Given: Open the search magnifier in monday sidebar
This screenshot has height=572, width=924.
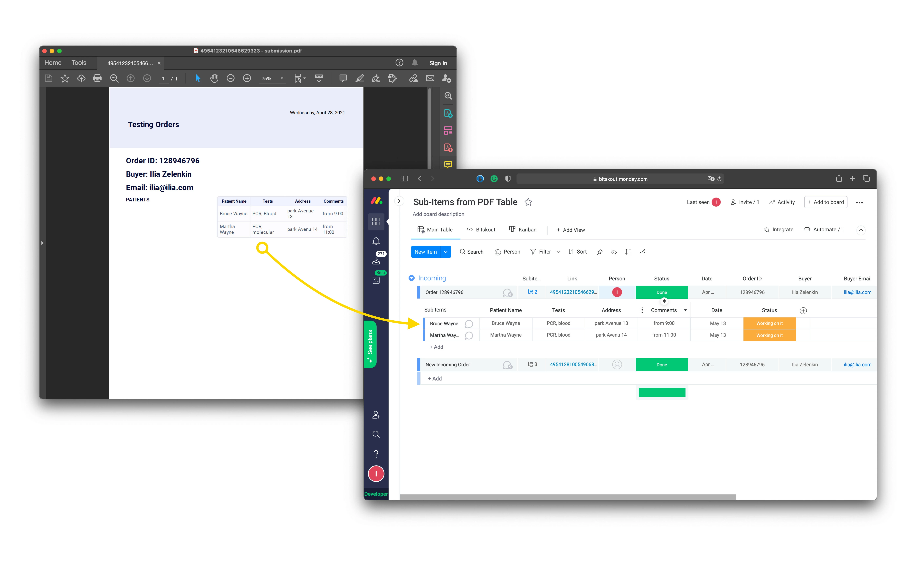Looking at the screenshot, I should pos(376,434).
